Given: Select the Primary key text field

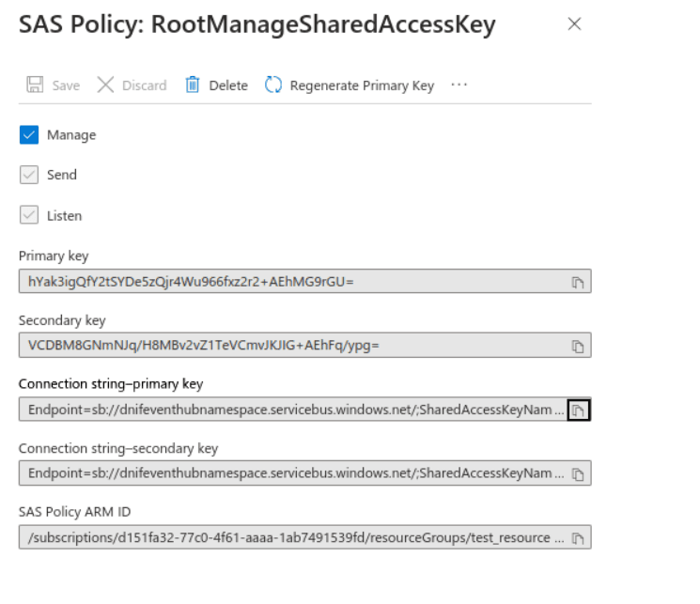Looking at the screenshot, I should click(x=305, y=281).
